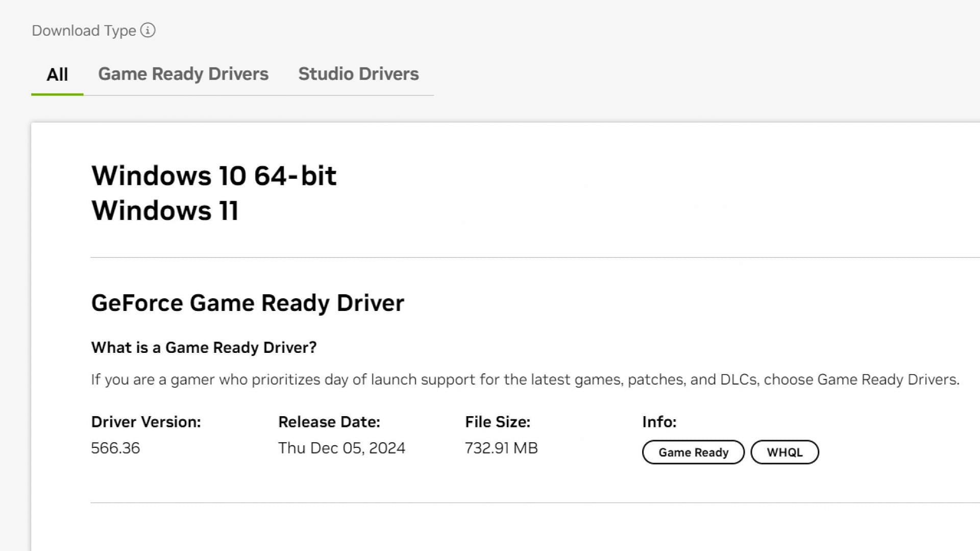Click the Windows 11 heading

[165, 211]
